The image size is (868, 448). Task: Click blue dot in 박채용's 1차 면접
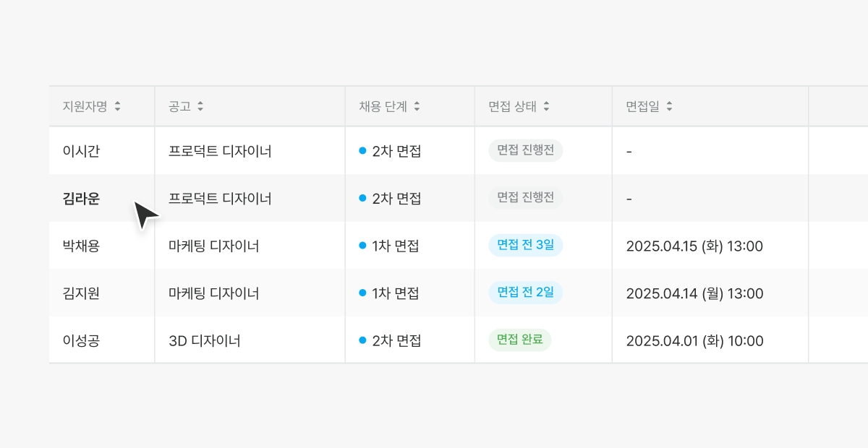(x=362, y=246)
